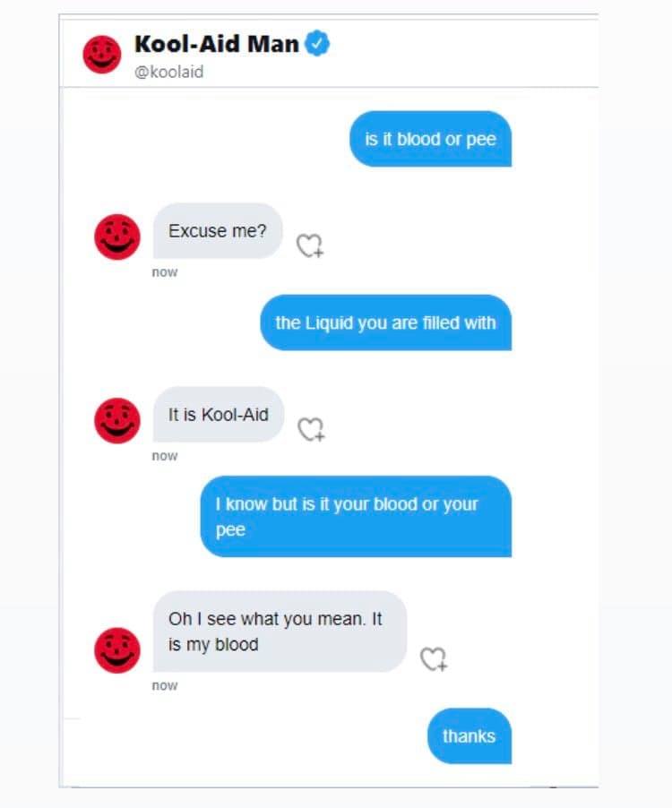Click the blue verified badge
The image size is (672, 808).
318,43
